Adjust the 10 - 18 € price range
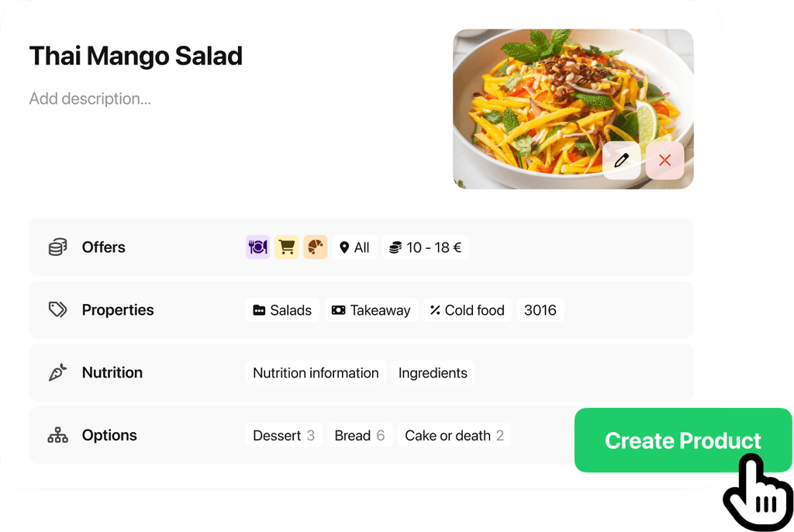The width and height of the screenshot is (794, 532). point(426,247)
